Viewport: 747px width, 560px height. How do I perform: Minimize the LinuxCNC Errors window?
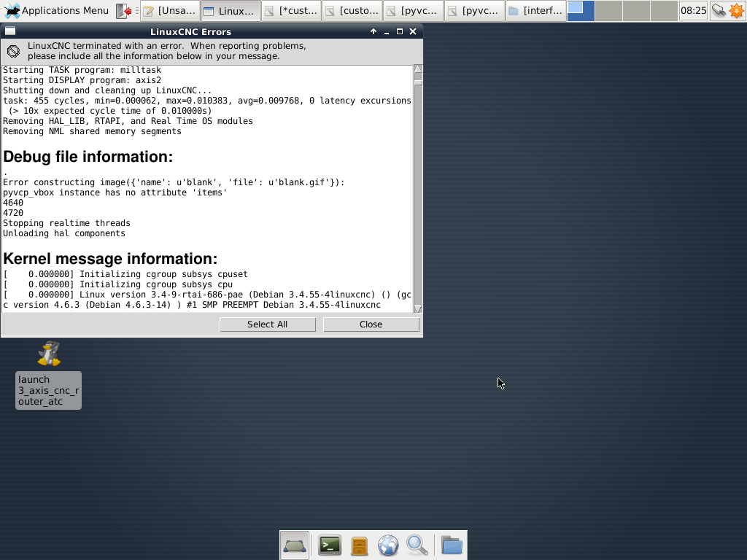387,31
